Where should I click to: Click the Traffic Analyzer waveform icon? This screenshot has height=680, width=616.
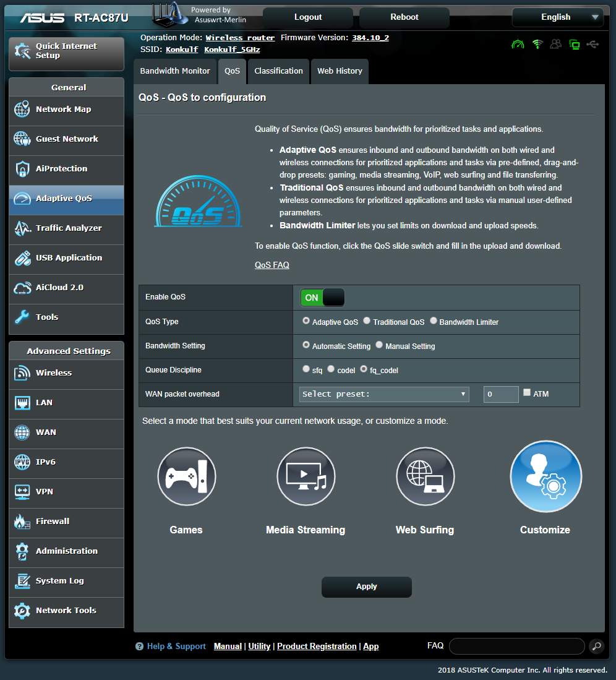coord(22,228)
